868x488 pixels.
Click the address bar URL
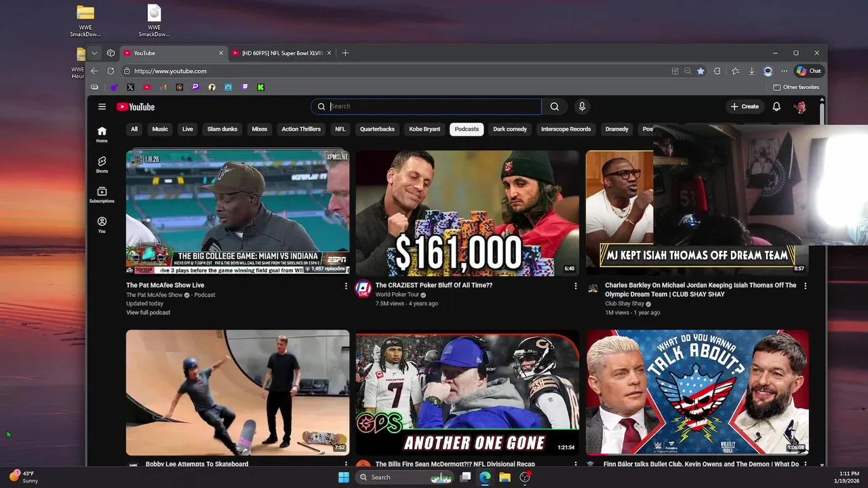tap(170, 70)
